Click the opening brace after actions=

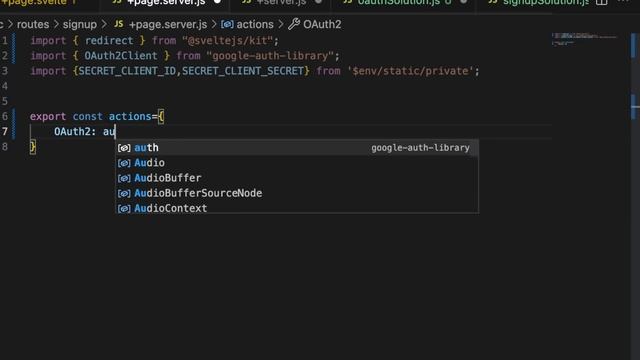click(x=161, y=117)
